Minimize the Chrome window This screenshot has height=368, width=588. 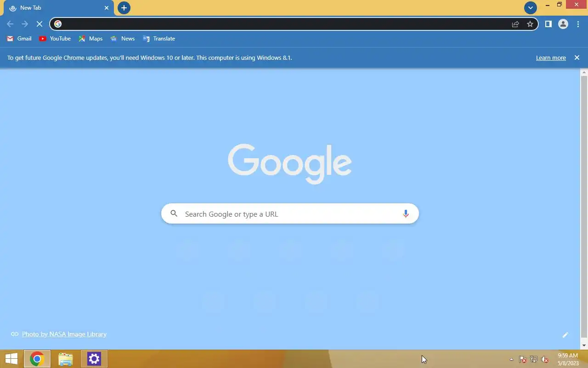coord(548,5)
